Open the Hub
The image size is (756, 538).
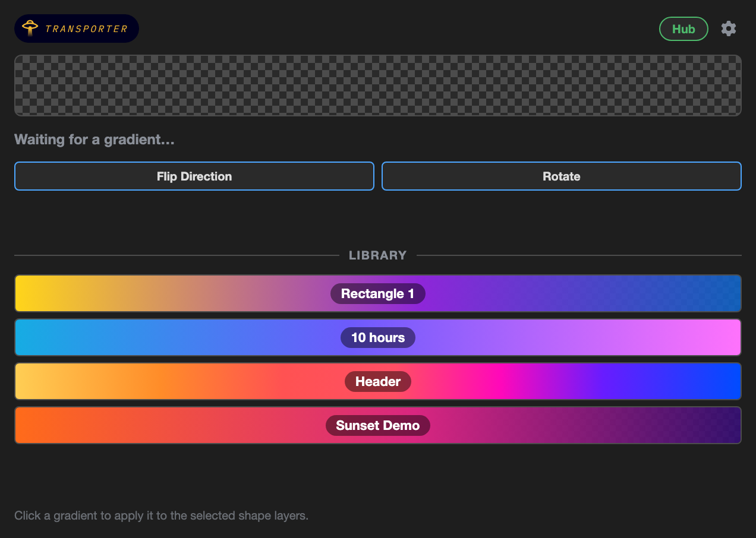pos(683,29)
